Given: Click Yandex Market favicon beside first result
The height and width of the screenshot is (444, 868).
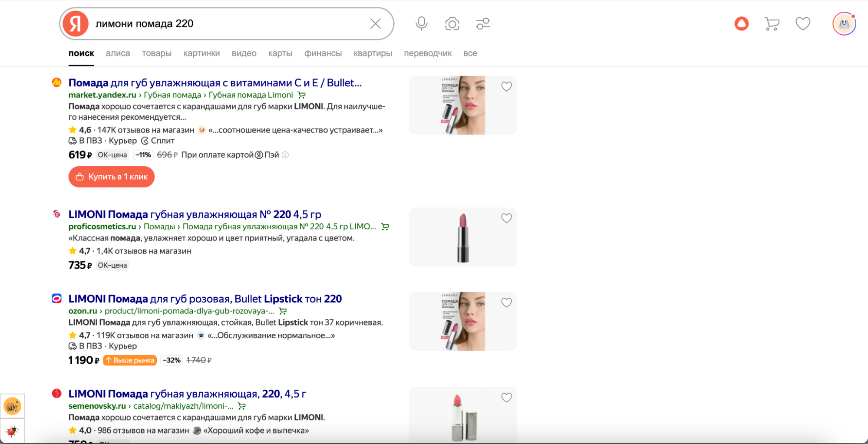Looking at the screenshot, I should point(56,82).
